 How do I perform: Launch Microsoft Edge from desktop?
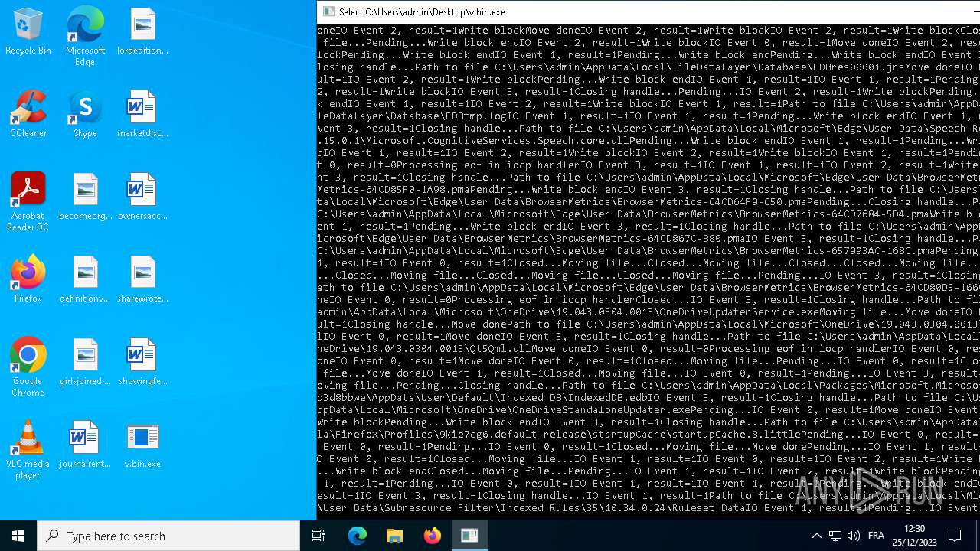[85, 37]
